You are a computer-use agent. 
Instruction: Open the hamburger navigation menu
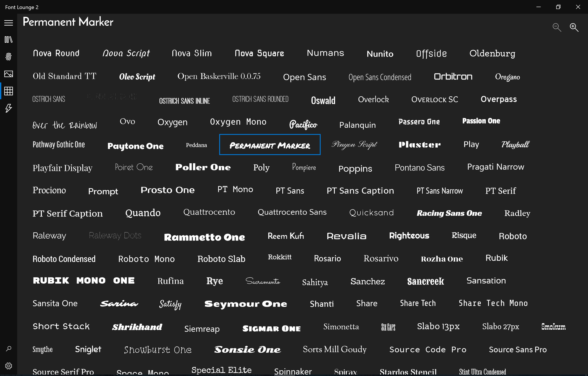(x=8, y=23)
